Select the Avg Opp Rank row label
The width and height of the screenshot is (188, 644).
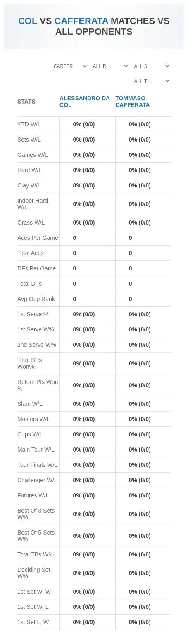[36, 299]
